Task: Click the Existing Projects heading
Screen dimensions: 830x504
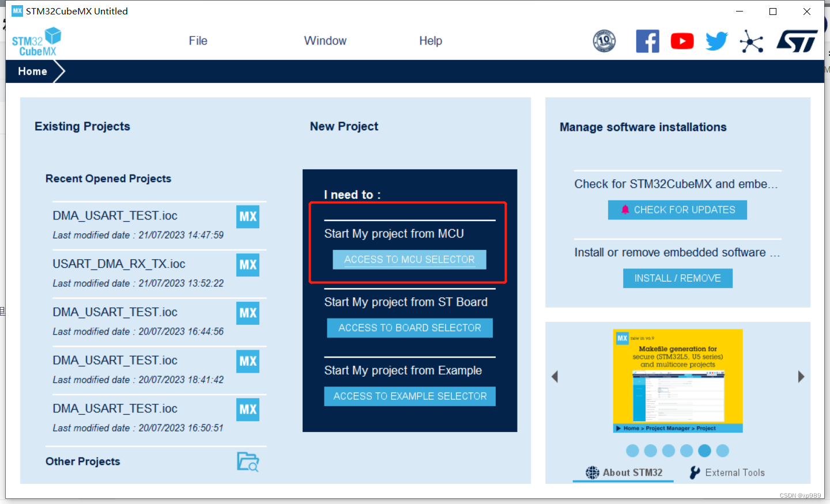Action: pyautogui.click(x=82, y=126)
